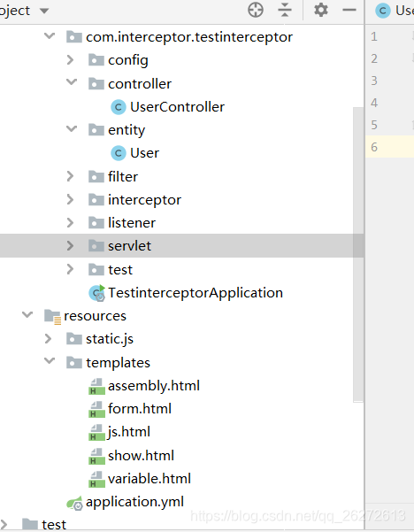Expand the interceptor package
The image size is (414, 532).
(x=70, y=199)
